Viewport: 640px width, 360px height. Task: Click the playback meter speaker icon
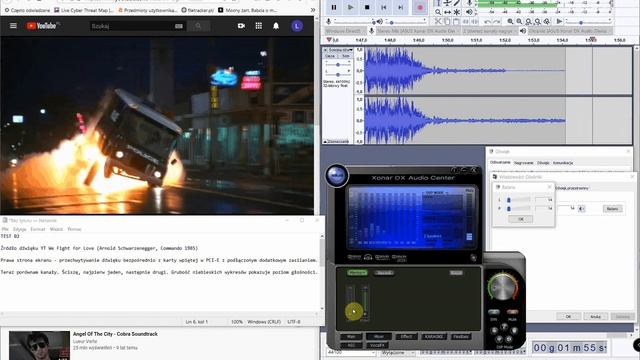coord(469,12)
